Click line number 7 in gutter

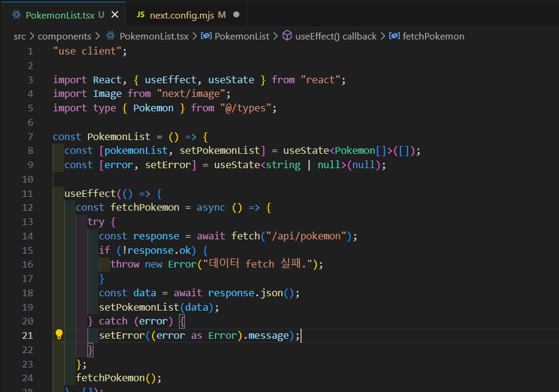[x=31, y=137]
